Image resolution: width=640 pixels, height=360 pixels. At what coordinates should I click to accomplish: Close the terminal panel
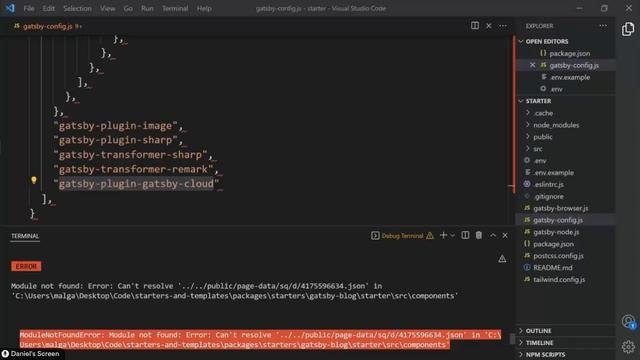coord(505,236)
